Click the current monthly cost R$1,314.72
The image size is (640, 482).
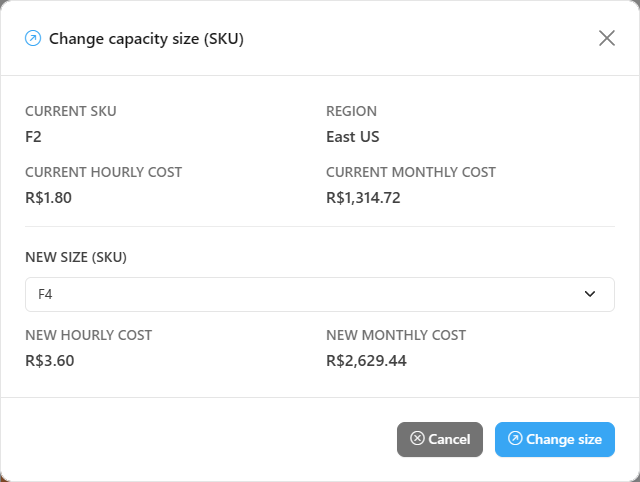(363, 198)
